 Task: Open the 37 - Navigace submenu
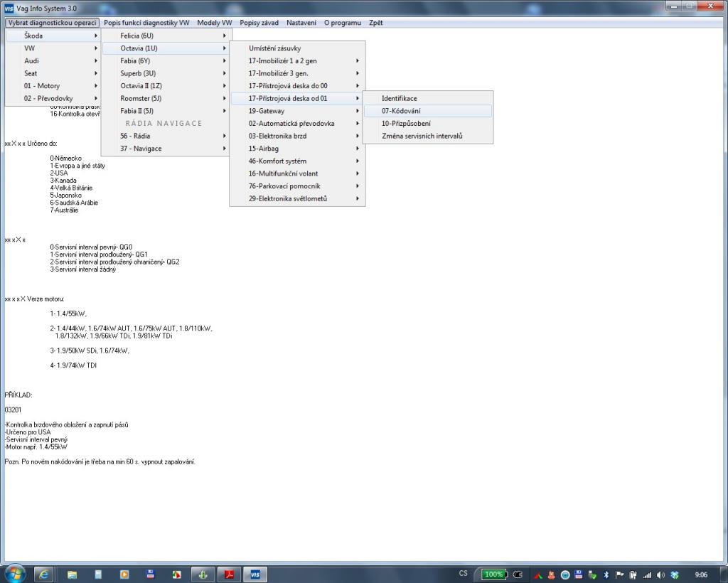pyautogui.click(x=166, y=149)
